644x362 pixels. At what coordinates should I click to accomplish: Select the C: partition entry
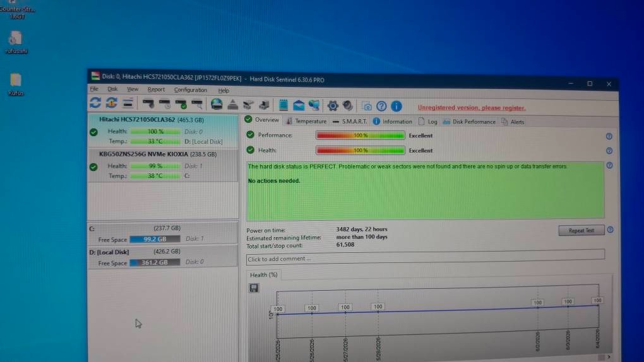(x=163, y=234)
